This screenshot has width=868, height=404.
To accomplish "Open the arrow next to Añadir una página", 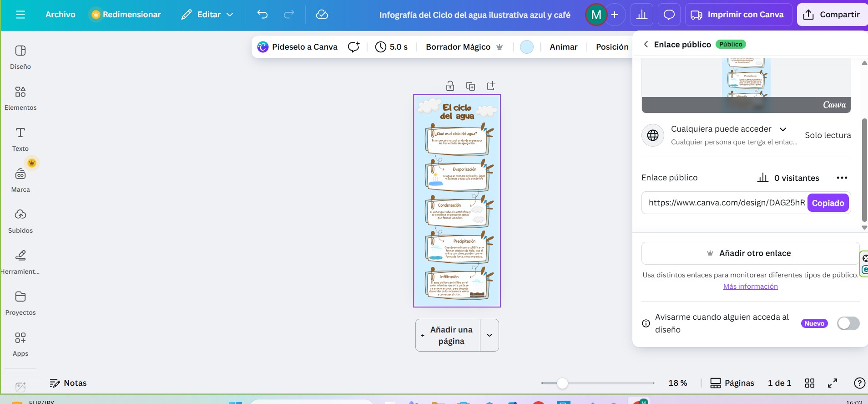I will (x=490, y=335).
